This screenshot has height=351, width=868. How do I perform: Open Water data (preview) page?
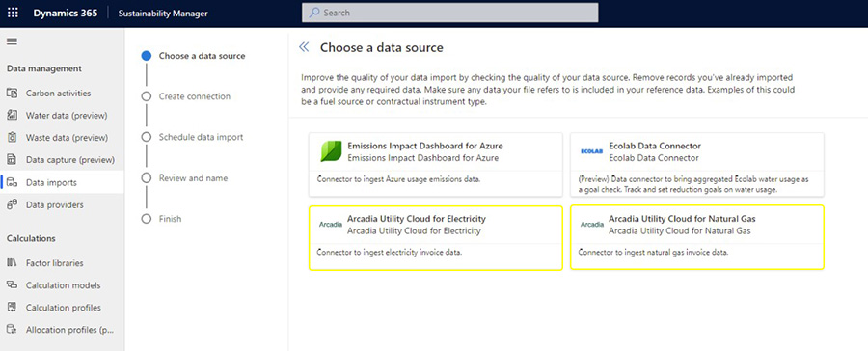(x=62, y=115)
